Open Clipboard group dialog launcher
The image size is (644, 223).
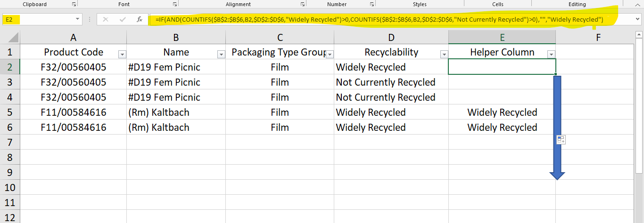[74, 4]
